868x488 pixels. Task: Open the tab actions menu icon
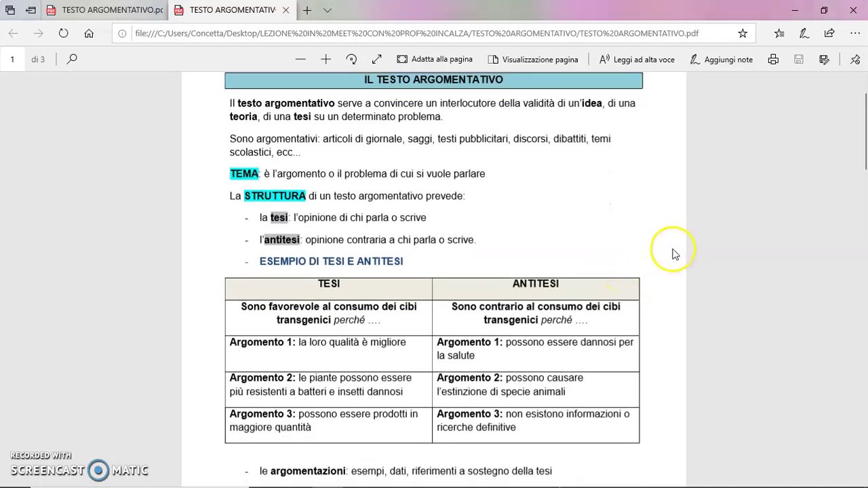point(10,10)
